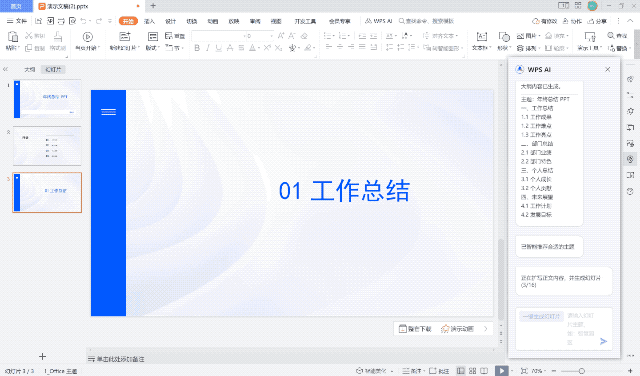Close the WPS AI panel
640x376 pixels.
608,69
